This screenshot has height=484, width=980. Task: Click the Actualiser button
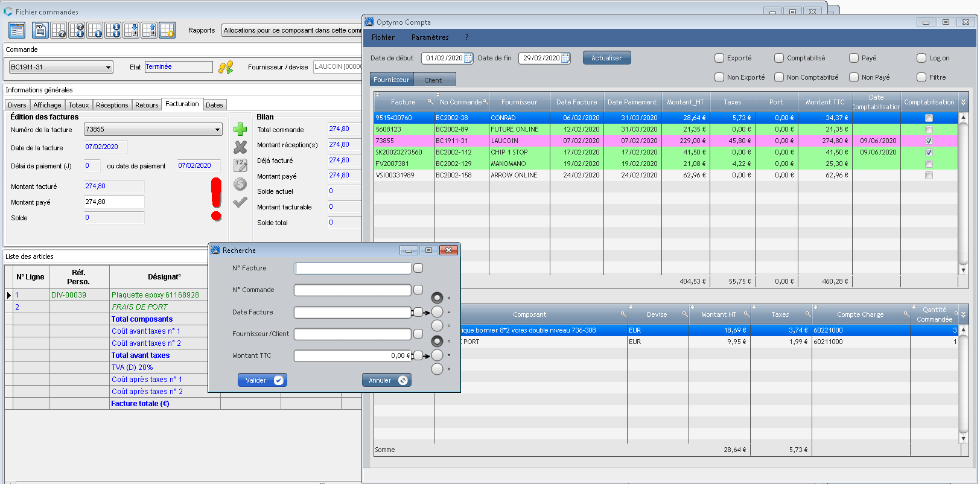pos(606,58)
